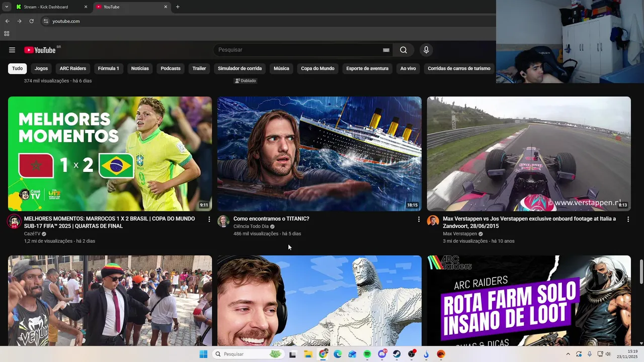Image resolution: width=644 pixels, height=362 pixels.
Task: Open Task View from taskbar
Action: 293,354
